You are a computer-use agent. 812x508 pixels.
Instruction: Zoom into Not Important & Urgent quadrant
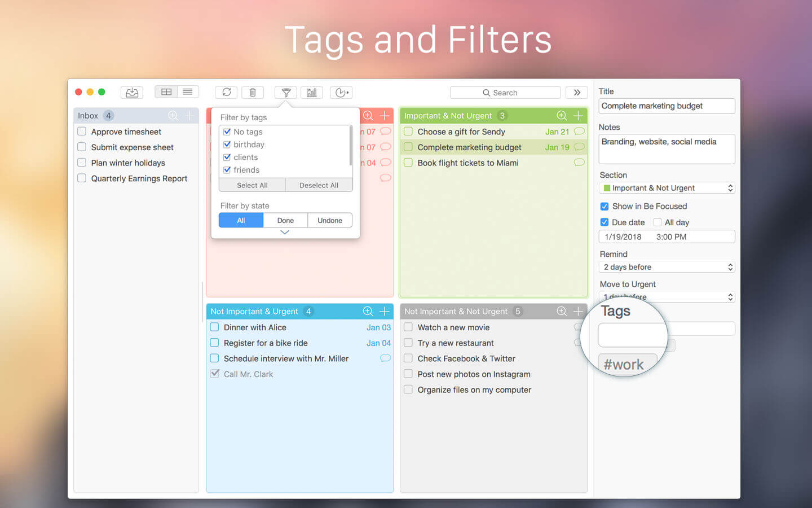[368, 312]
